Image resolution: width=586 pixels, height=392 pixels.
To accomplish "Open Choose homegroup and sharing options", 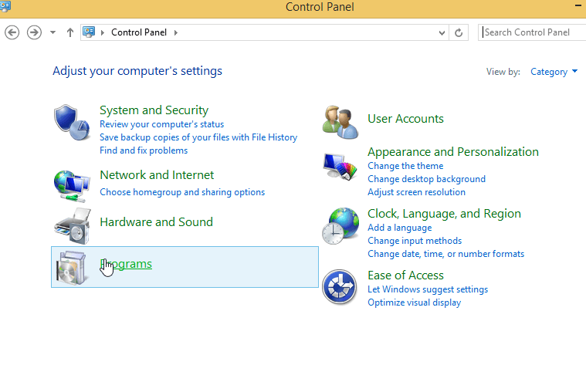I will 182,192.
